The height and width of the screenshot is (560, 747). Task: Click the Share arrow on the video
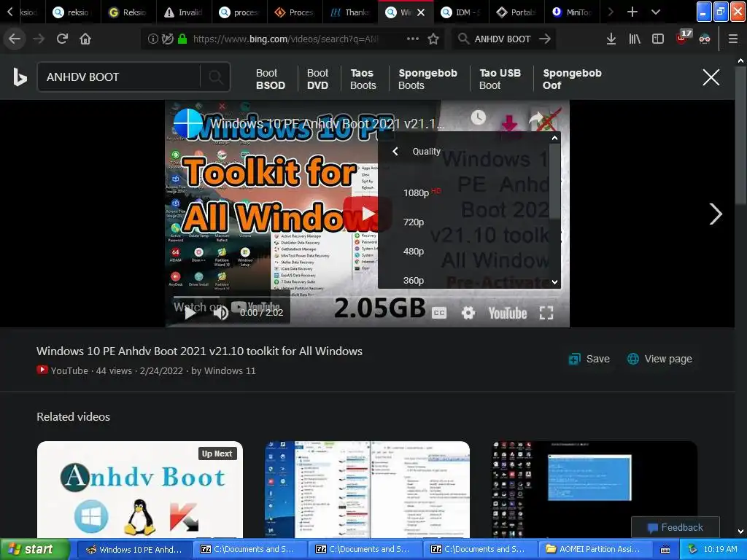tap(536, 120)
